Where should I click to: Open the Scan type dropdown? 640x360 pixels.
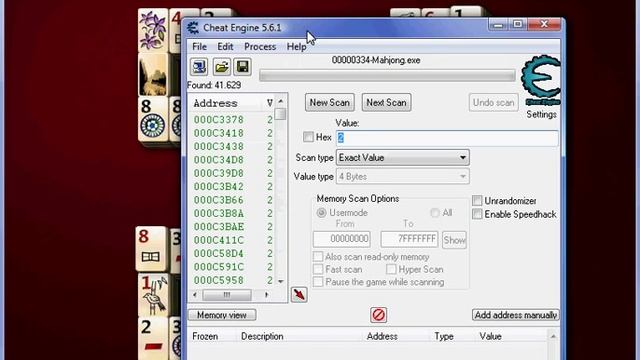click(402, 158)
